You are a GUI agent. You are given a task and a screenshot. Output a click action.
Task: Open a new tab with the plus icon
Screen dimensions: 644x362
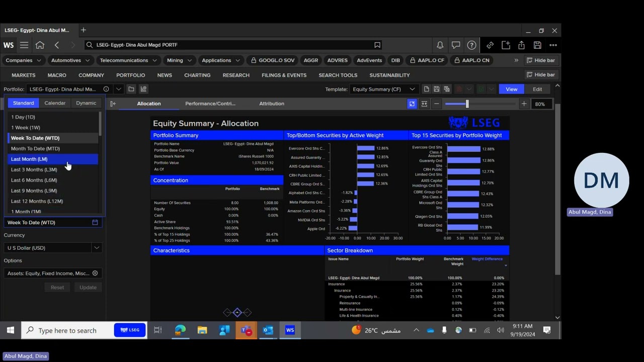[84, 30]
